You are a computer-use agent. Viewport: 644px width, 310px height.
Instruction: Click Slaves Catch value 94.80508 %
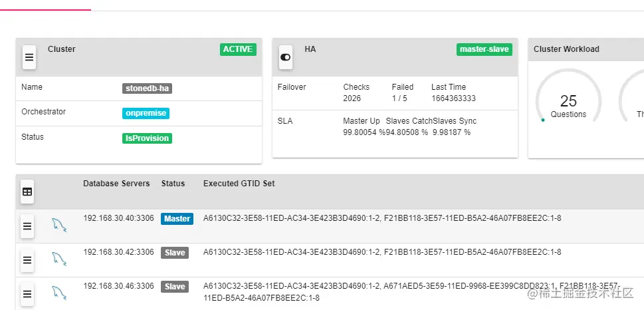[x=407, y=132]
